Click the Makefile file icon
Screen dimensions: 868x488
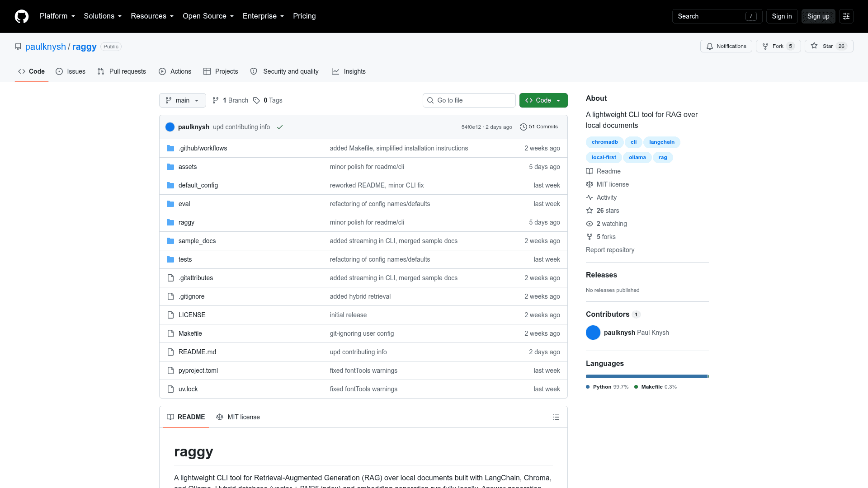170,333
